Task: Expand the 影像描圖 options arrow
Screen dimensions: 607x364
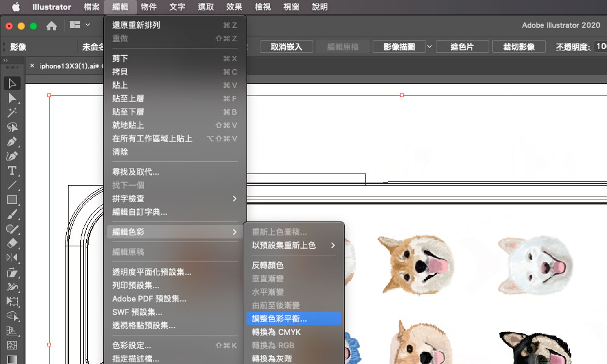Action: [430, 47]
